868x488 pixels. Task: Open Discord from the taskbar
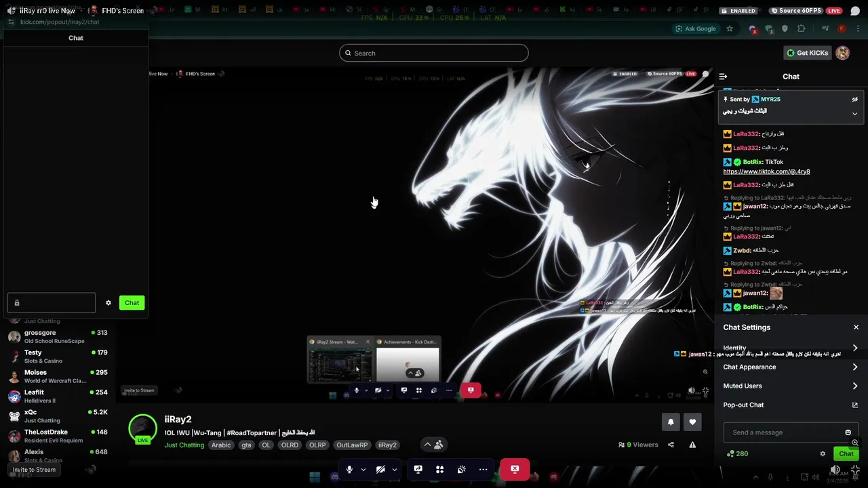334,477
